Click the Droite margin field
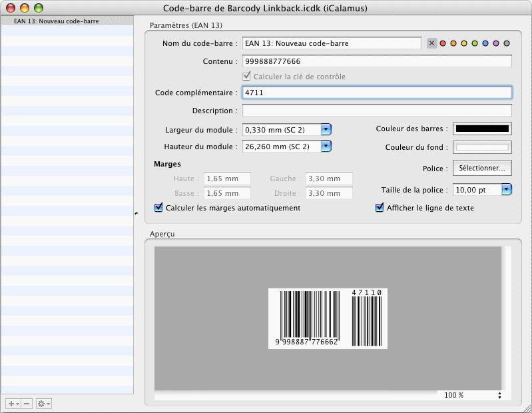This screenshot has width=532, height=413. pyautogui.click(x=329, y=193)
